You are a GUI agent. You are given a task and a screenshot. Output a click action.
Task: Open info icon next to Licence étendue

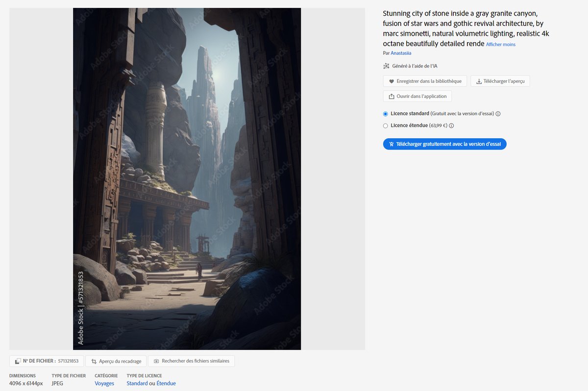(451, 125)
